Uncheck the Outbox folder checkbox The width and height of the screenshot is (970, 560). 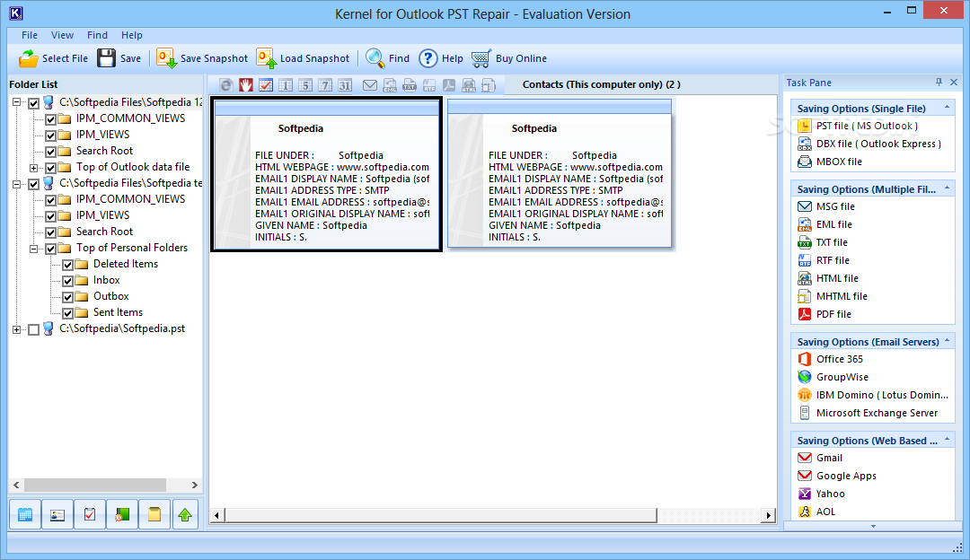pos(68,297)
